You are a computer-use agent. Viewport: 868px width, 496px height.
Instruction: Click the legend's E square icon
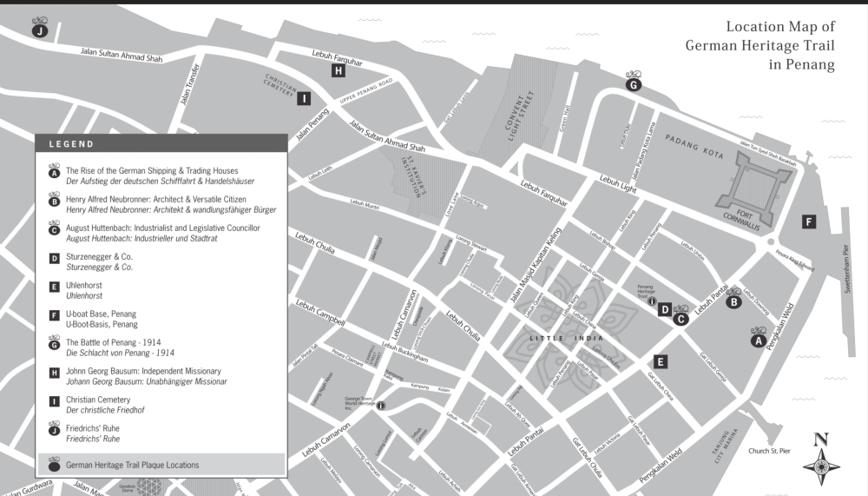pos(54,287)
